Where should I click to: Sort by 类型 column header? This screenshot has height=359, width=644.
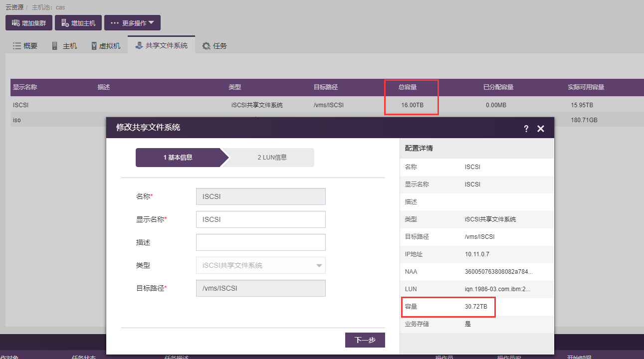click(x=235, y=87)
